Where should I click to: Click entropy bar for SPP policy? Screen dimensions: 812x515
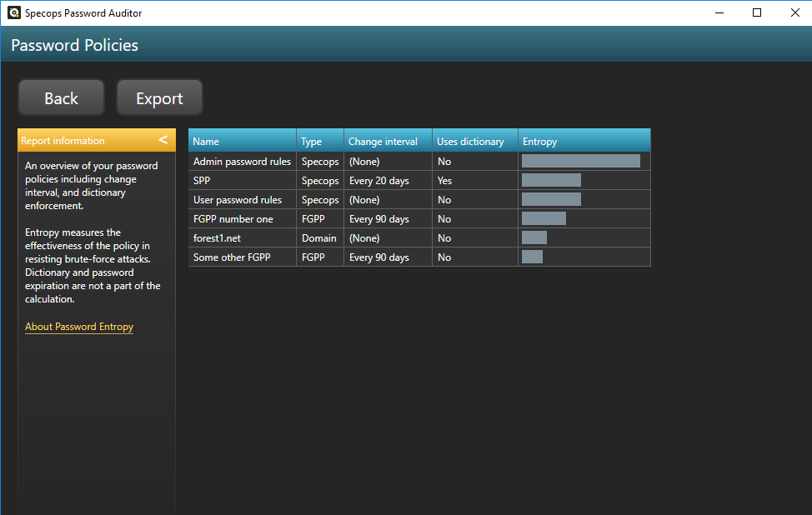coord(551,180)
